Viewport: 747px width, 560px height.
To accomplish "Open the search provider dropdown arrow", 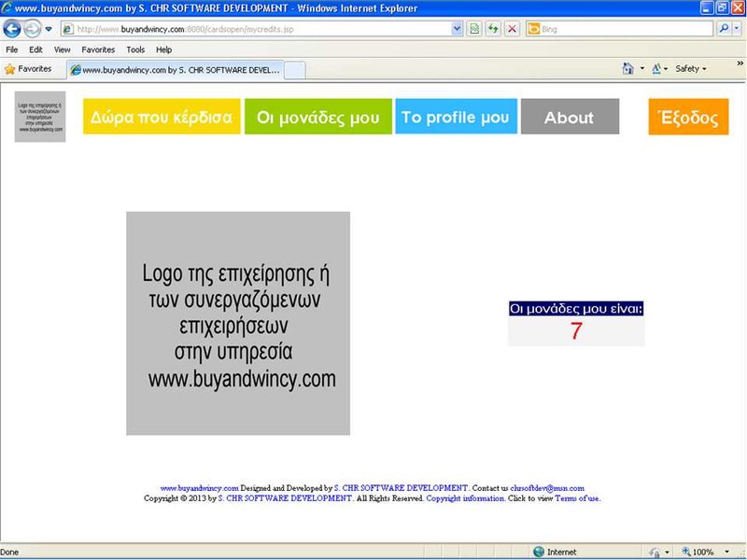I will point(737,29).
